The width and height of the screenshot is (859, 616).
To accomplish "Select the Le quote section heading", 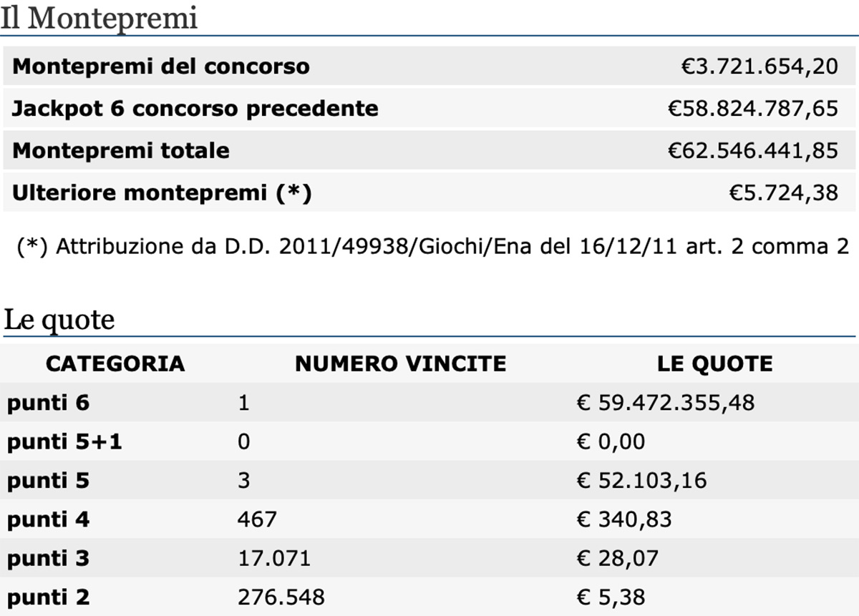I will [x=59, y=321].
